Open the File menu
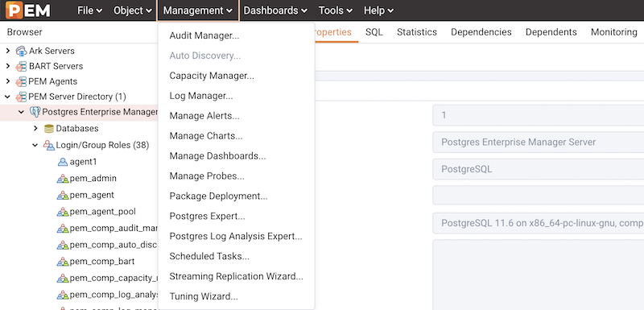644x310 pixels. (89, 10)
